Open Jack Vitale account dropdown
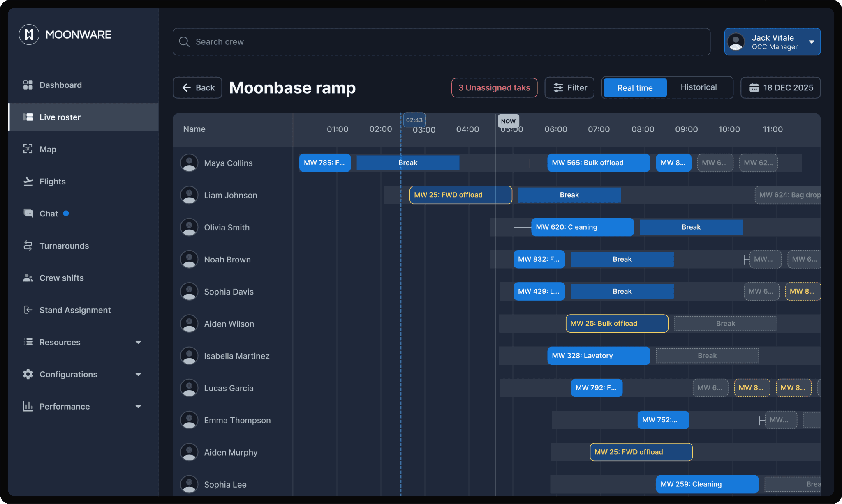The height and width of the screenshot is (504, 842). (812, 42)
